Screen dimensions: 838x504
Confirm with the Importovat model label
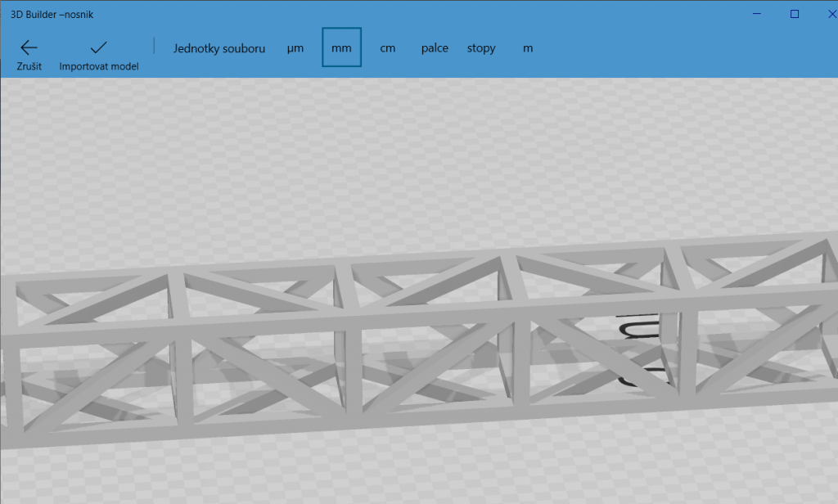[x=98, y=66]
